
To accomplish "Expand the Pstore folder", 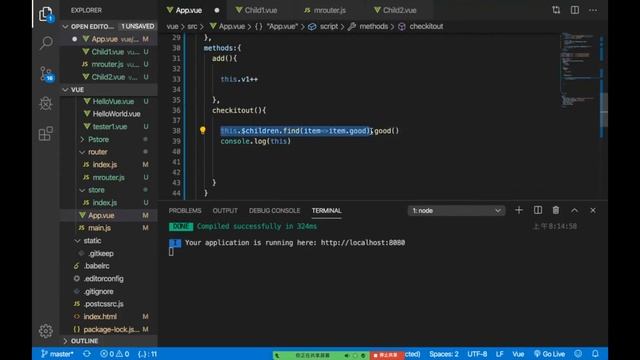I will [98, 139].
